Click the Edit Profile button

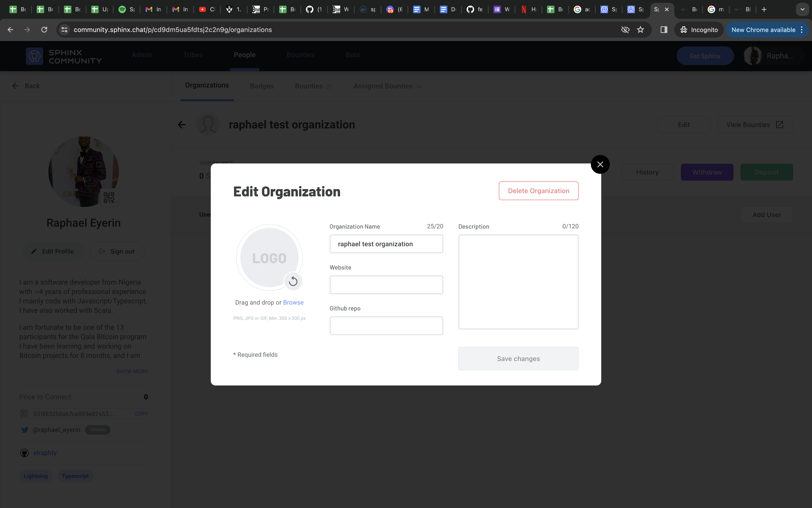point(53,251)
